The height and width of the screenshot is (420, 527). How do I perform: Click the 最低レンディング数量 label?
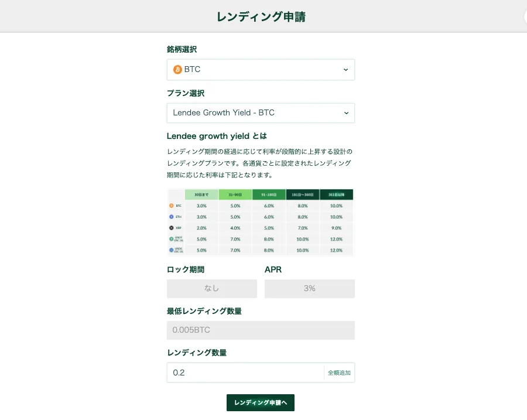(x=204, y=311)
